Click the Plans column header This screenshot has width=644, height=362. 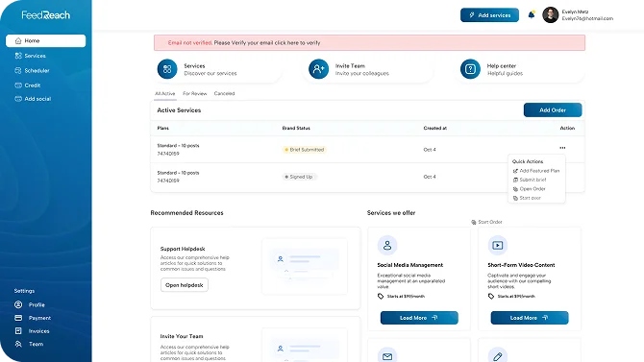pos(162,128)
